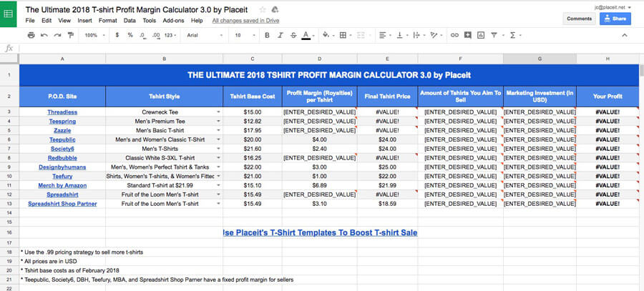Click All changes saved in Drive
The image size is (644, 291).
click(x=245, y=21)
